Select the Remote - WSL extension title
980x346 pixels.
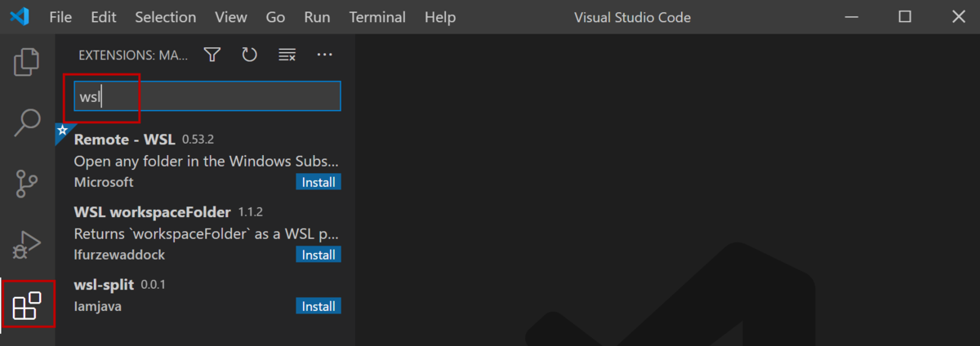click(x=124, y=140)
